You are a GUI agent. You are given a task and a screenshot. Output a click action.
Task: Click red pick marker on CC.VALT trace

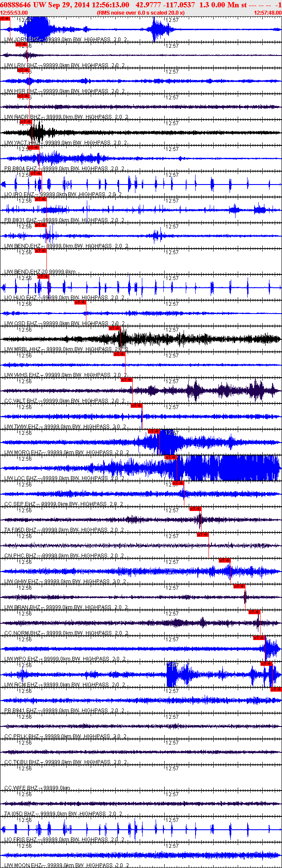click(x=127, y=380)
